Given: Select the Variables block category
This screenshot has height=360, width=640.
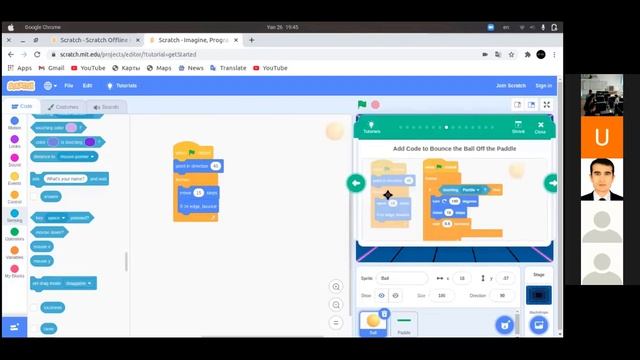Looking at the screenshot, I should pos(14,253).
